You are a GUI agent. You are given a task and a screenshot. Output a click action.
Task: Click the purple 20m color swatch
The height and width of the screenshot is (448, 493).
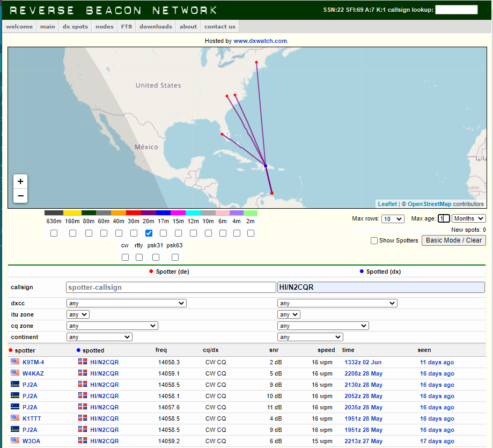click(x=149, y=213)
